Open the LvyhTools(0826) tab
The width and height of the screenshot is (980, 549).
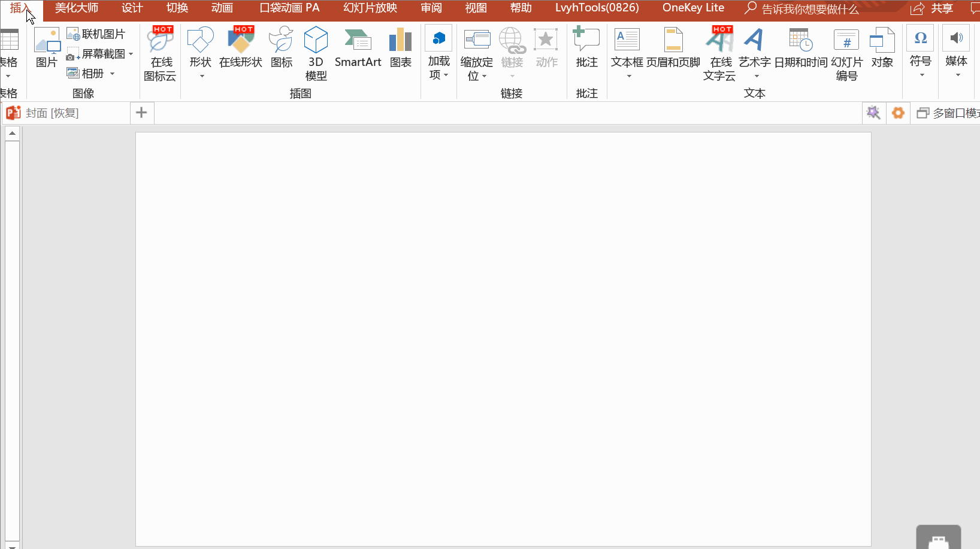click(x=597, y=8)
